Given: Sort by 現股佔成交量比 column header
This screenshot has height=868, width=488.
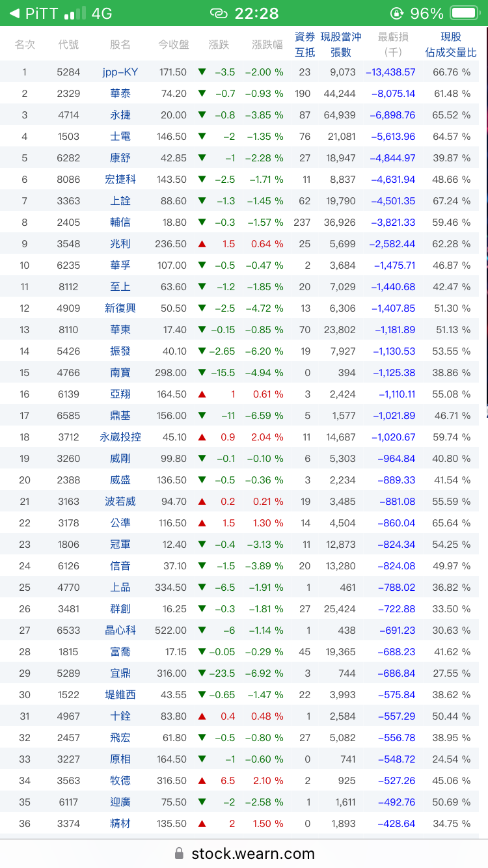Looking at the screenshot, I should click(x=451, y=44).
